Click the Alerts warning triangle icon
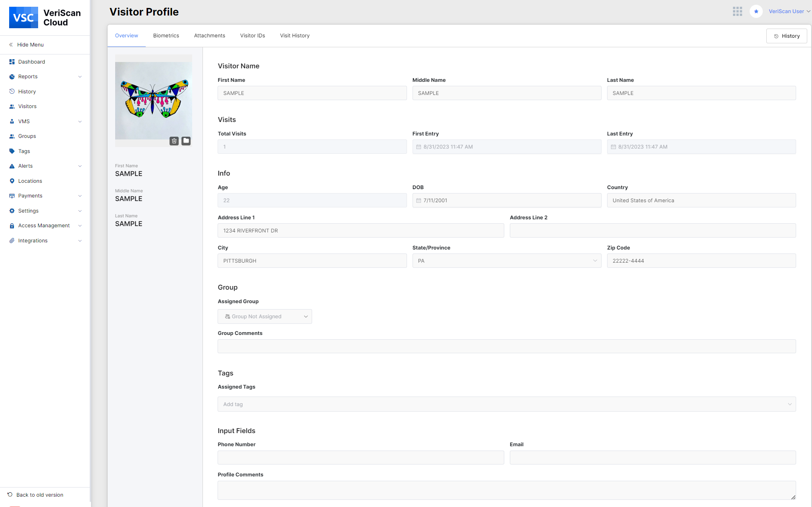The height and width of the screenshot is (507, 812). tap(12, 166)
